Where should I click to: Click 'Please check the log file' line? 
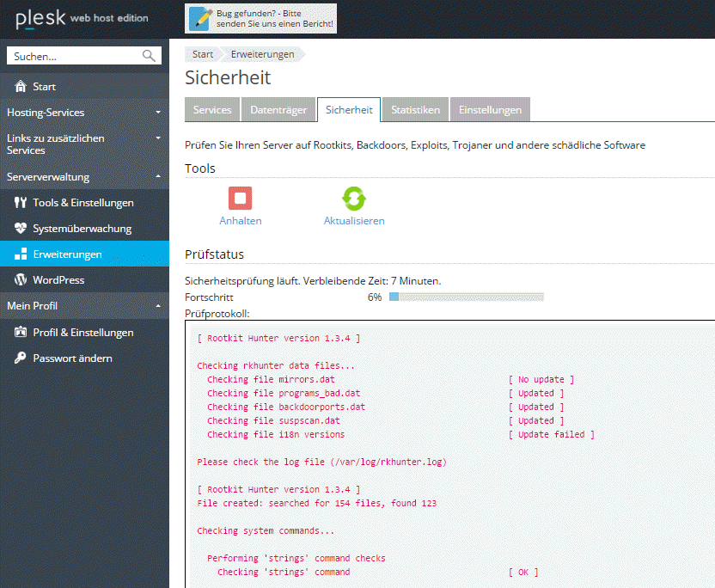point(322,462)
